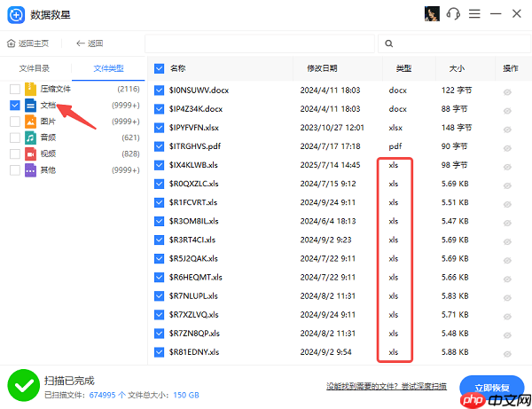Sort by 名称 column header
This screenshot has width=532, height=409.
click(178, 68)
